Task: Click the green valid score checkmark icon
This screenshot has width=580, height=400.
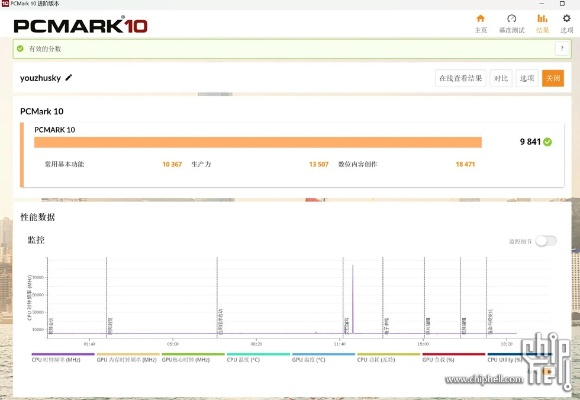Action: point(20,48)
